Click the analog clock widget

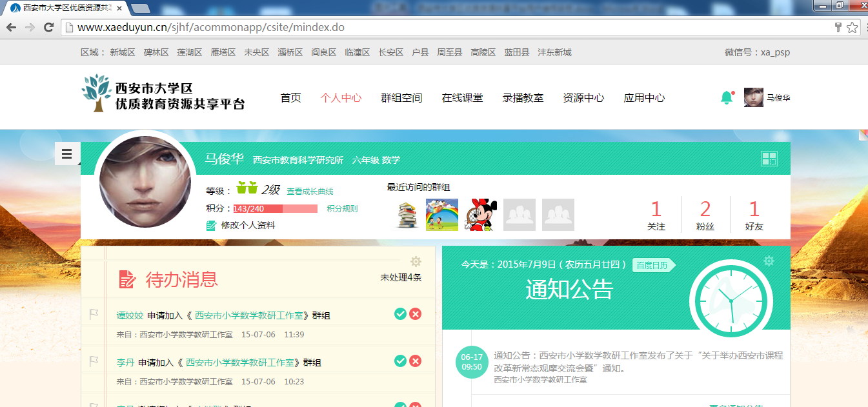click(731, 301)
